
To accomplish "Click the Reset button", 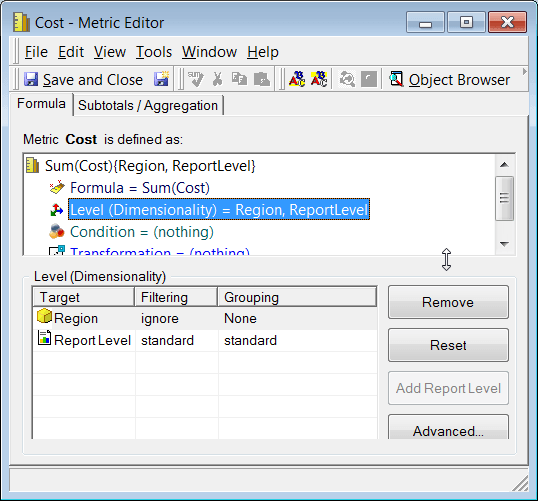I will pyautogui.click(x=448, y=345).
